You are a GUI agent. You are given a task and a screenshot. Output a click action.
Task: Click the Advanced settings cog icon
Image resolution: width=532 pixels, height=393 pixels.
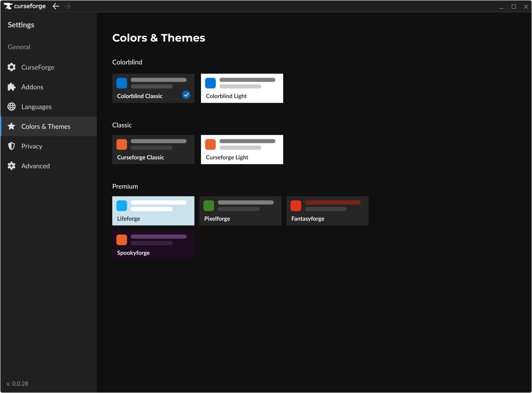pos(11,166)
